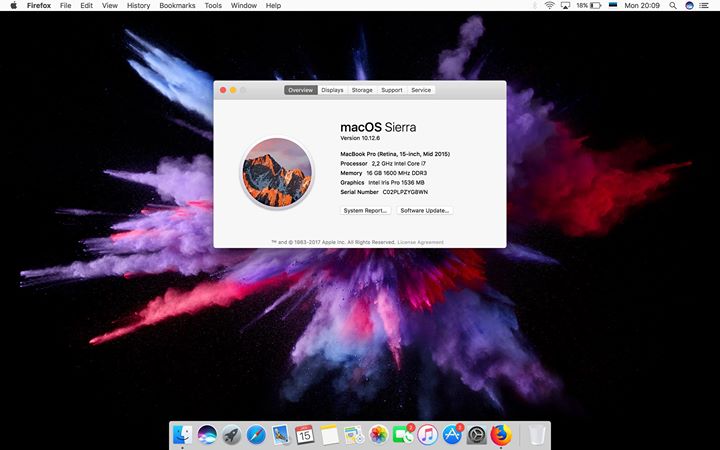
Task: Open the AirPlay display menu
Action: [565, 6]
